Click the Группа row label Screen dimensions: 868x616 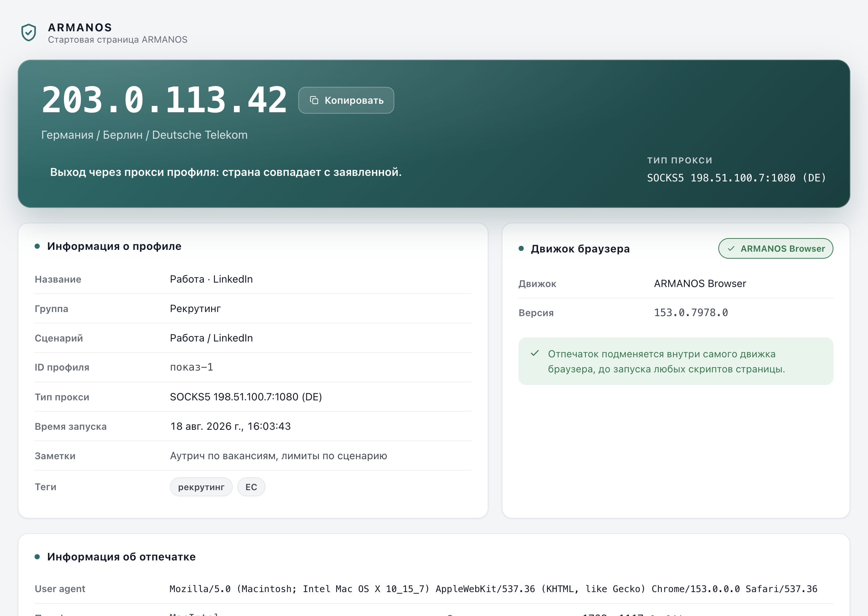coord(51,309)
